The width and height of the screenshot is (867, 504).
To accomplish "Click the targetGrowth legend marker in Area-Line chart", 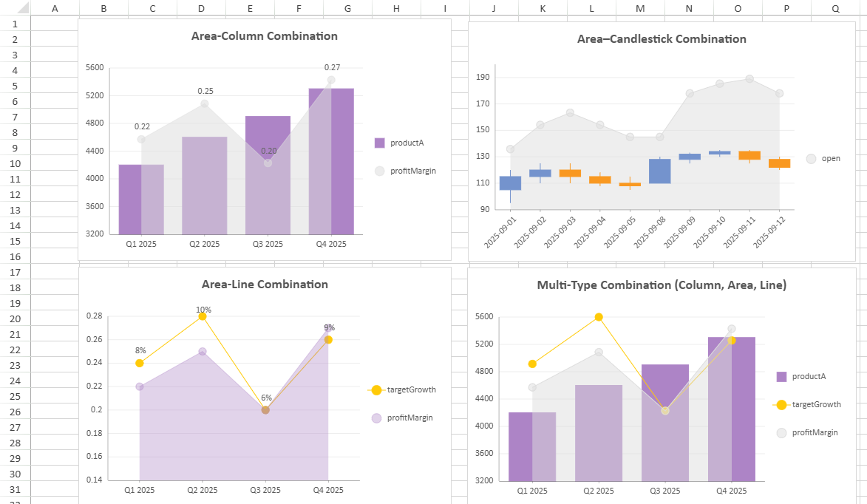I will point(376,390).
